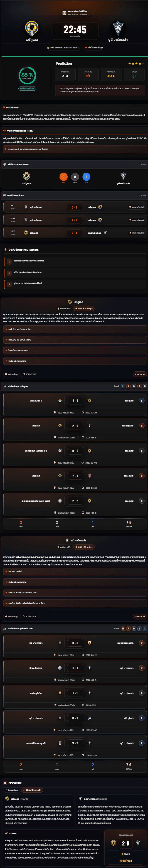Click the CONFIDENT PICK badge
148x868 pixels.
point(27,88)
